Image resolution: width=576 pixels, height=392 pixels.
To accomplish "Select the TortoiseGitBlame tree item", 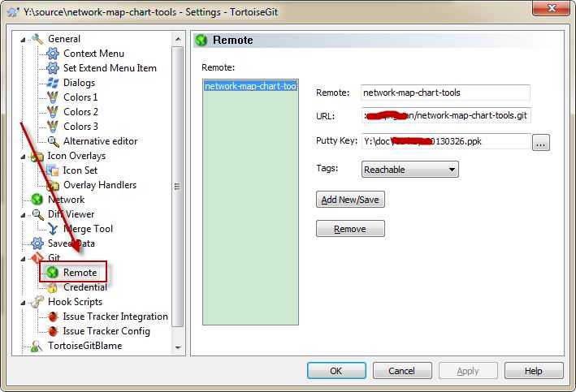I will coord(84,346).
